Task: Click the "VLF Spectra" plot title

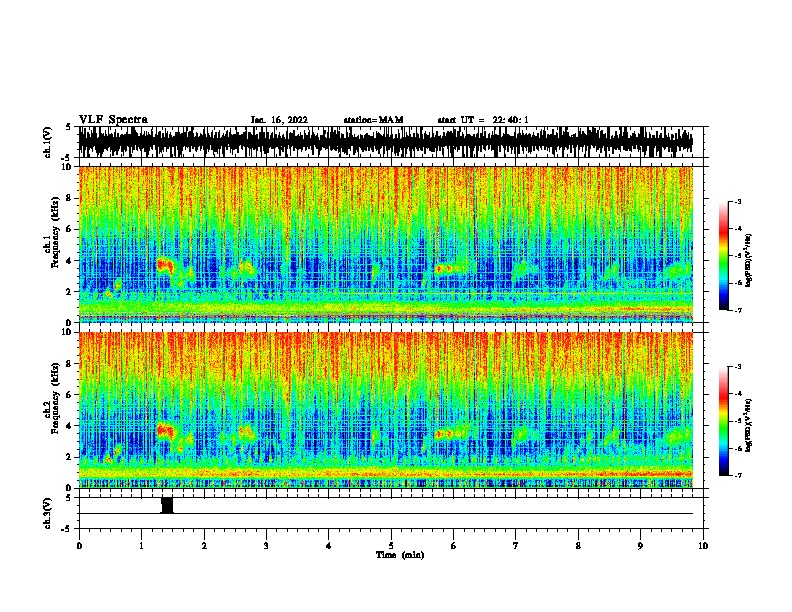Action: 113,120
